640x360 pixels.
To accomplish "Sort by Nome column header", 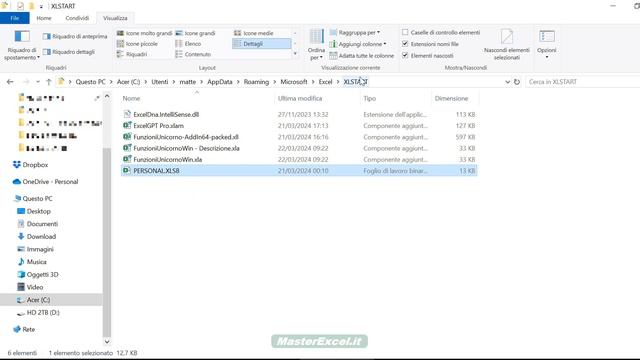I will click(x=131, y=98).
